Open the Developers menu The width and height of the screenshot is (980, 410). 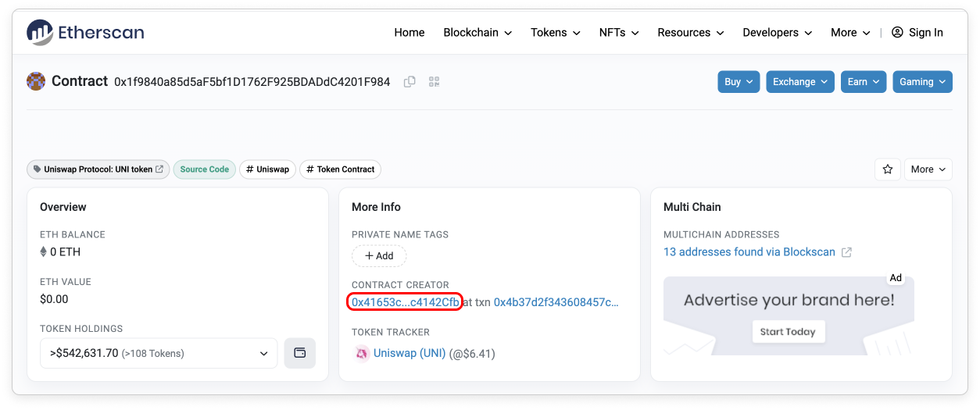click(x=777, y=33)
